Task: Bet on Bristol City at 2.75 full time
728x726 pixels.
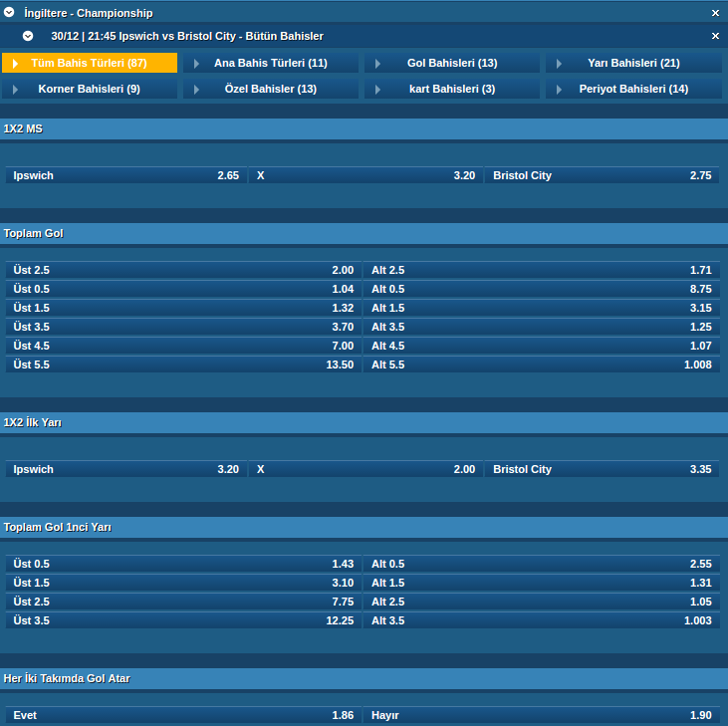Action: click(602, 175)
